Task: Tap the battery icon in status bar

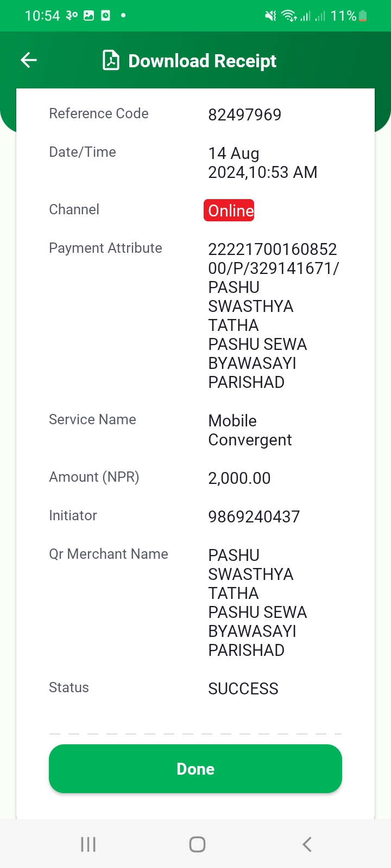Action: pos(363,16)
